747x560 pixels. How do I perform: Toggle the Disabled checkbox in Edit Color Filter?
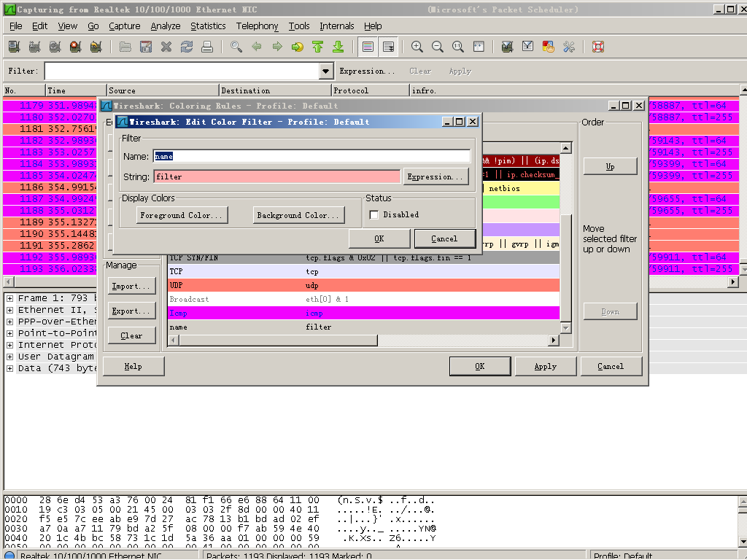coord(374,215)
